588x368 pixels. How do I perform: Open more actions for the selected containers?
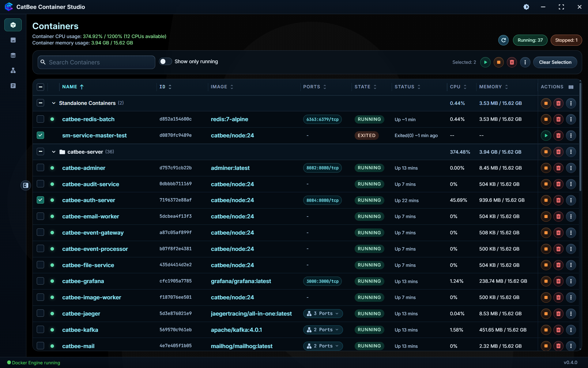coord(525,62)
